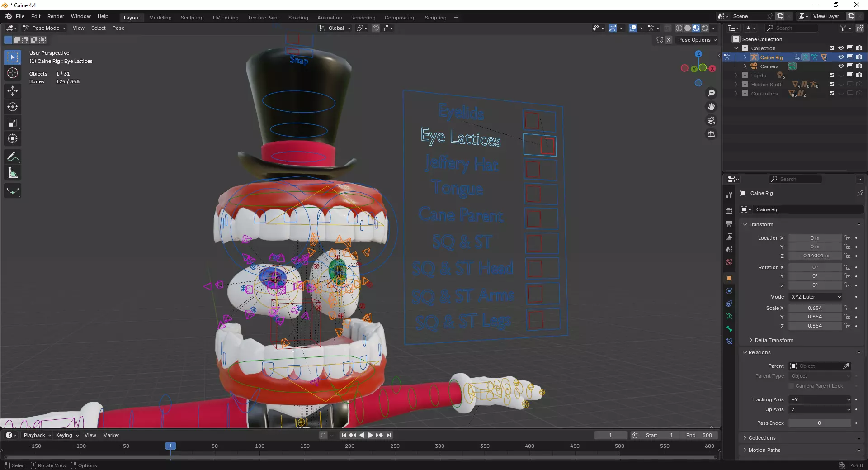Open the Scene properties tab

(x=729, y=249)
